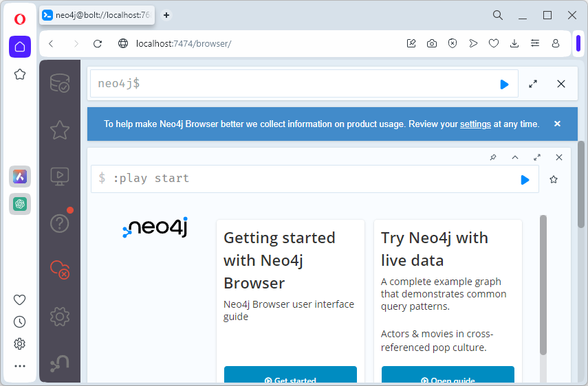Click the Get started button
The image size is (588, 386).
click(291, 375)
